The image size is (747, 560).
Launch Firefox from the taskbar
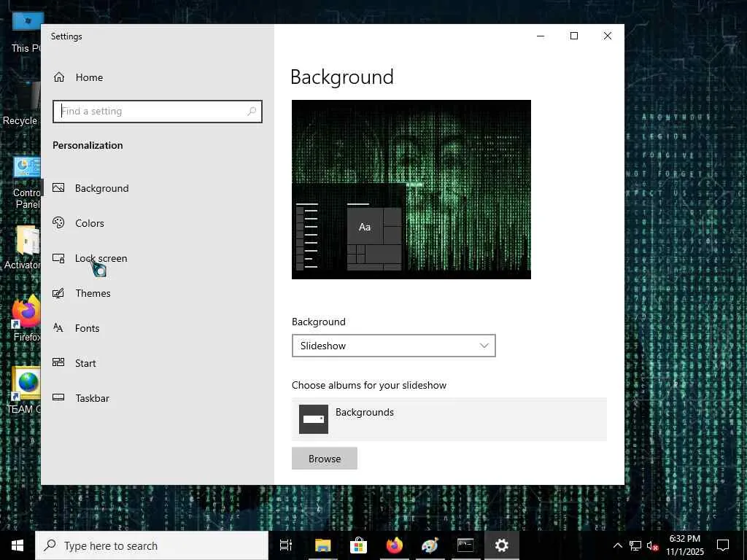[394, 545]
